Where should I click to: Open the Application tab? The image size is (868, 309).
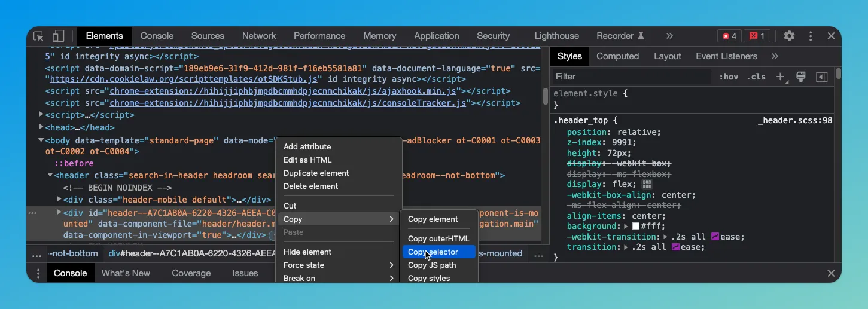(437, 36)
